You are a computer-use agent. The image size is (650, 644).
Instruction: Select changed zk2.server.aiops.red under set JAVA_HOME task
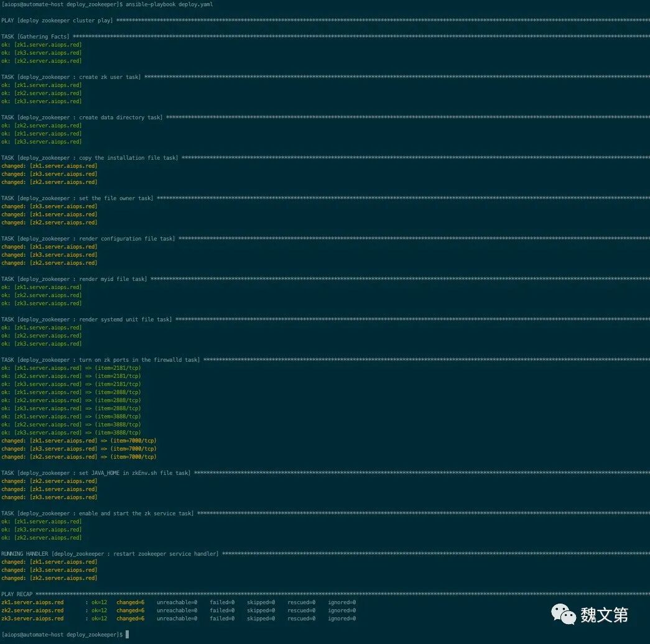49,481
